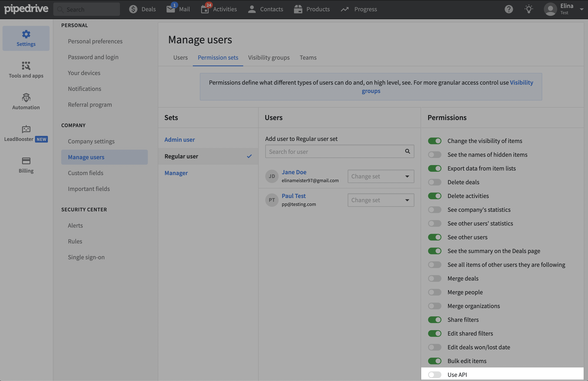Open Tools and apps in the sidebar
Screen dimensions: 588x381
tap(26, 70)
